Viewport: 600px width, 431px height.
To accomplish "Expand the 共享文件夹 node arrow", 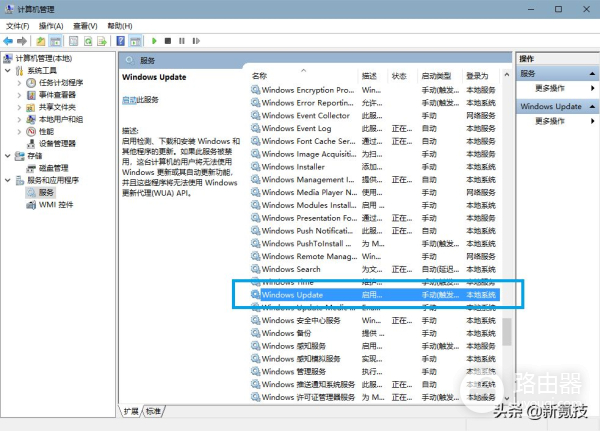I will [x=19, y=107].
